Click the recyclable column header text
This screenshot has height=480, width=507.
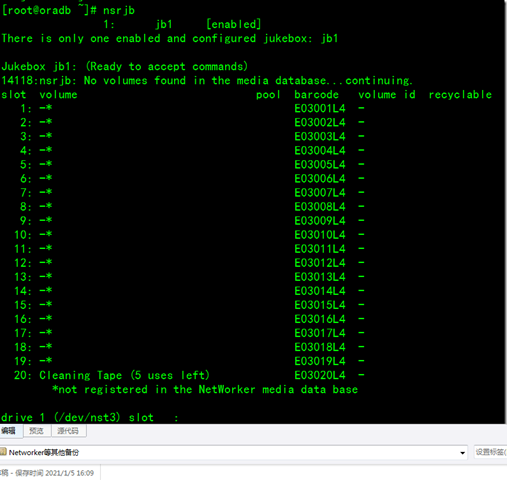tap(460, 95)
